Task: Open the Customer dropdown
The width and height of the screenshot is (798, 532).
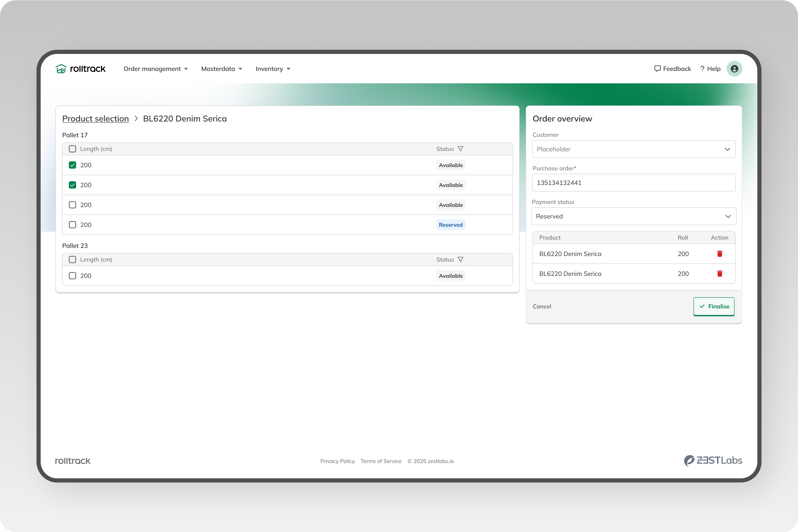Action: tap(633, 149)
